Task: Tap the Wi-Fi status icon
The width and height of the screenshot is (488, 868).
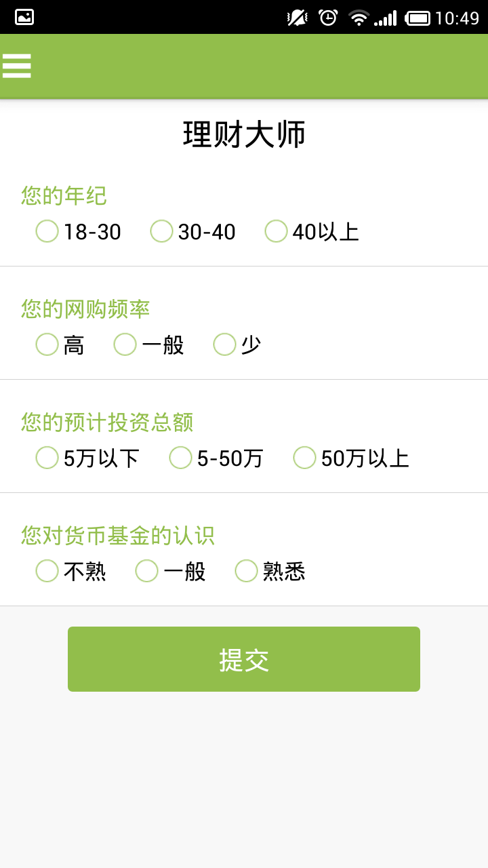Action: [x=359, y=18]
